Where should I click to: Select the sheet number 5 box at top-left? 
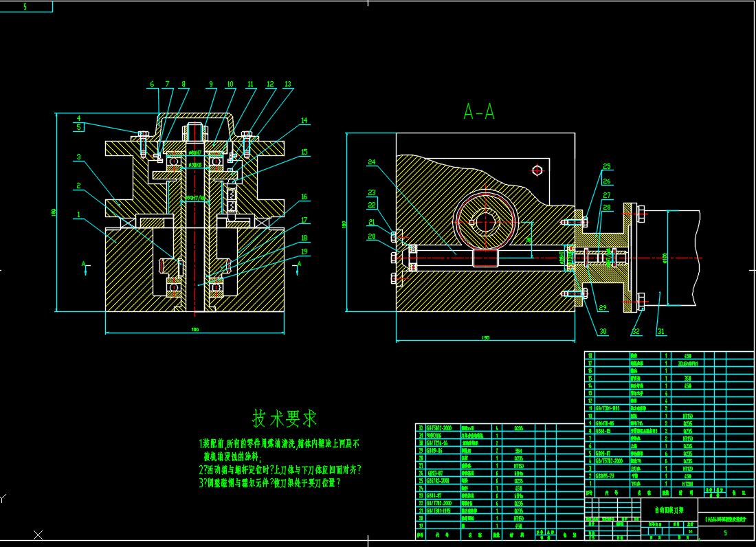pos(26,7)
